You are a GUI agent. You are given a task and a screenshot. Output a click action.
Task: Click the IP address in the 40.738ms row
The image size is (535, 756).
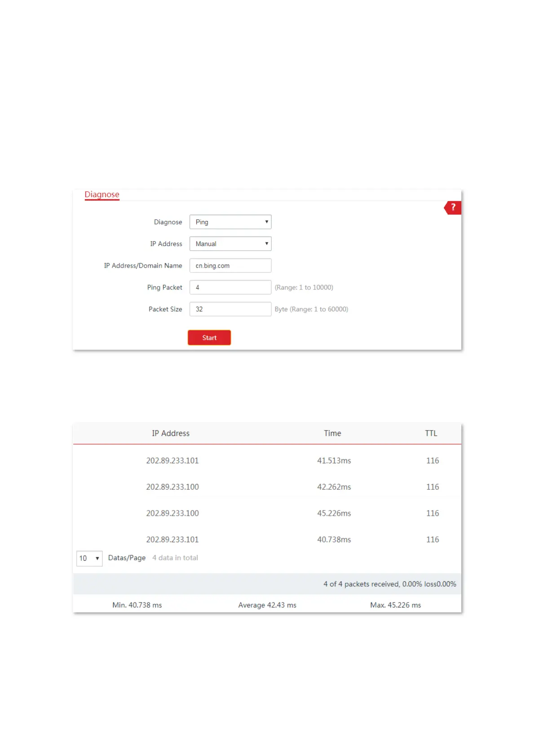pyautogui.click(x=172, y=540)
